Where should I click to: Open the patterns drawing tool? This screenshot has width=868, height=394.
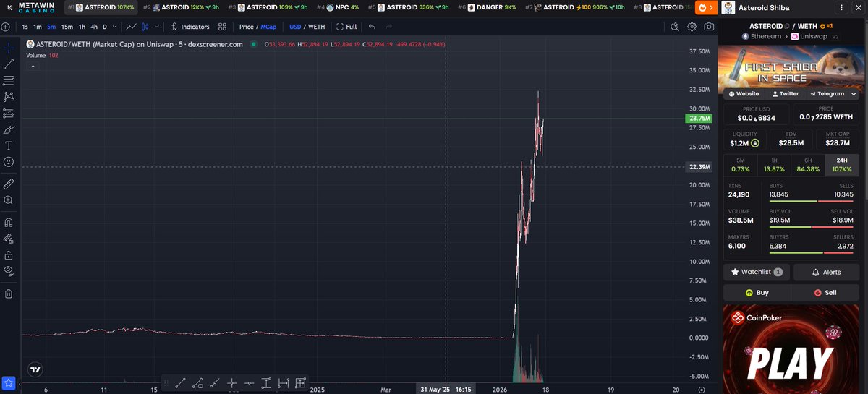pyautogui.click(x=9, y=96)
